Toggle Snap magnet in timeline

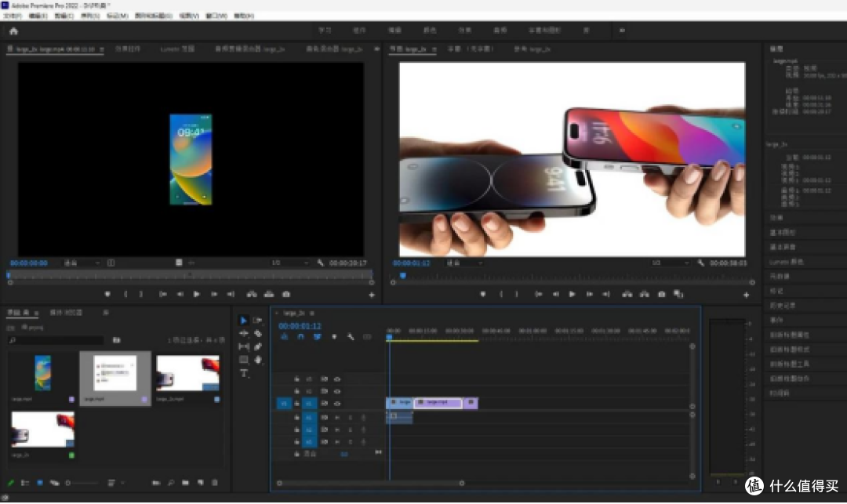(301, 337)
